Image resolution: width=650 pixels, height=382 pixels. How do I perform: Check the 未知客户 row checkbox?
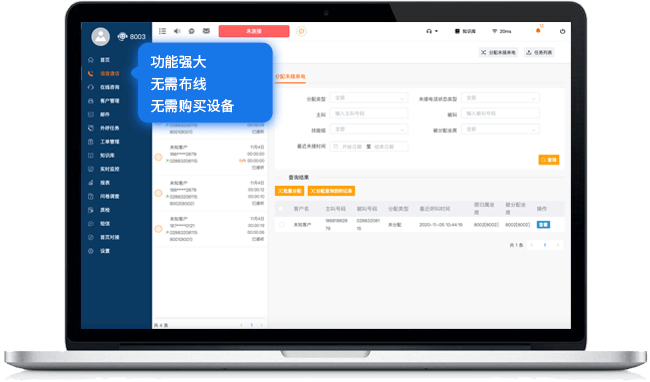[282, 225]
